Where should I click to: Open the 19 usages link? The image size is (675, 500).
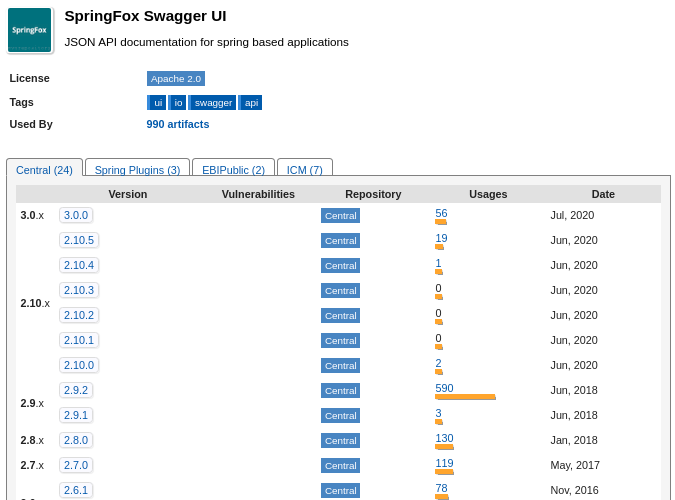click(x=441, y=238)
